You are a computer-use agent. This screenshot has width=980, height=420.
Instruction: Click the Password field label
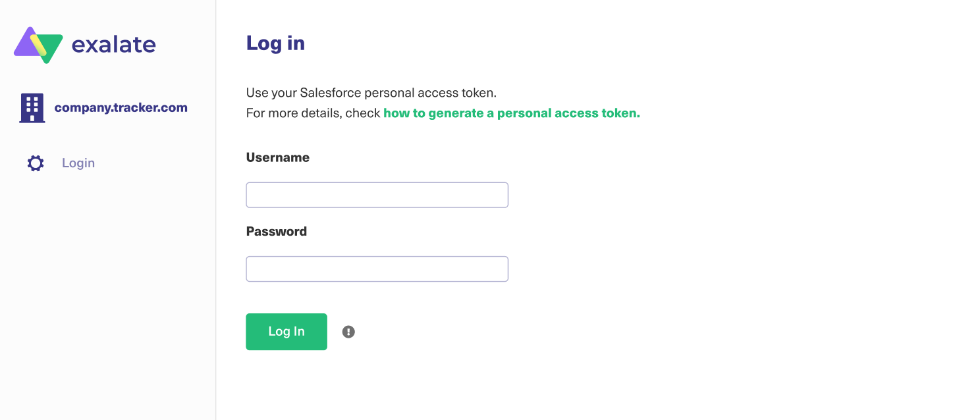click(x=276, y=232)
